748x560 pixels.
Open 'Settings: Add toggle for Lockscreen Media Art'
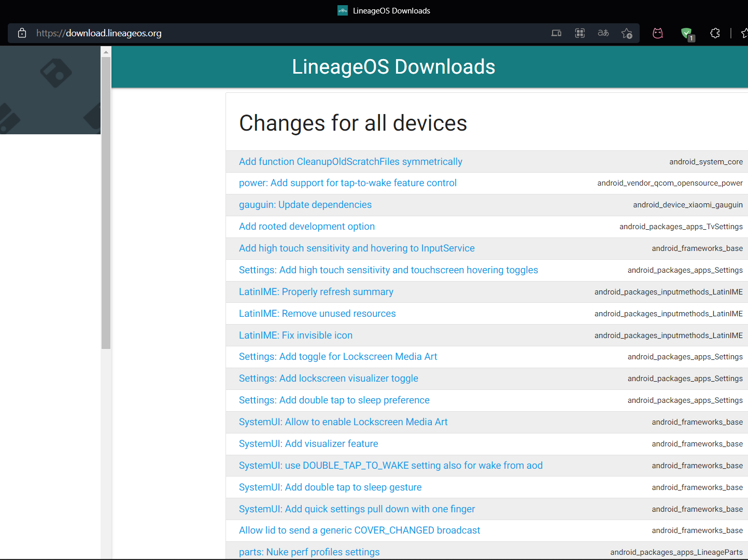click(338, 357)
